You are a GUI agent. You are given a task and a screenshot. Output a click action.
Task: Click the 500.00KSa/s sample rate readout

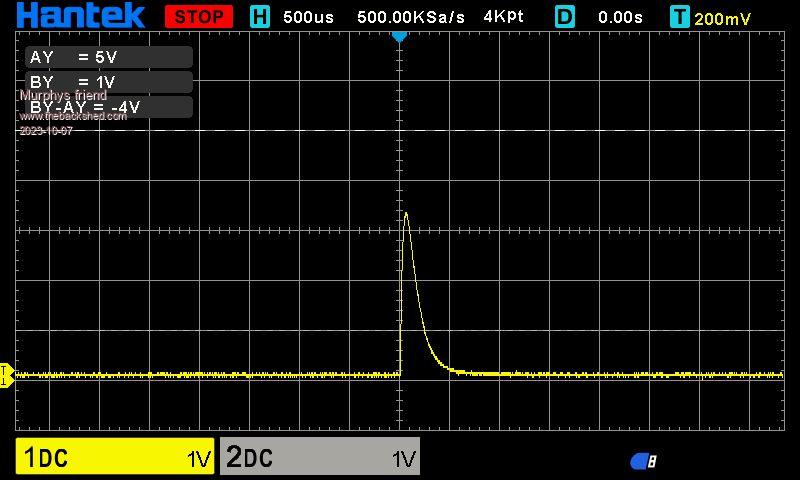point(411,17)
